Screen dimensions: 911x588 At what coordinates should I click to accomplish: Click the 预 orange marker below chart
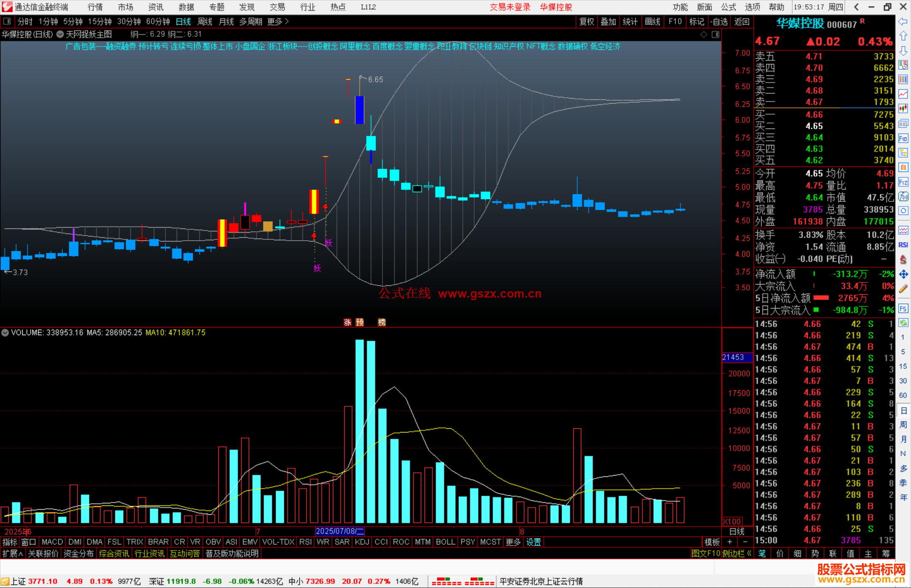(x=360, y=322)
